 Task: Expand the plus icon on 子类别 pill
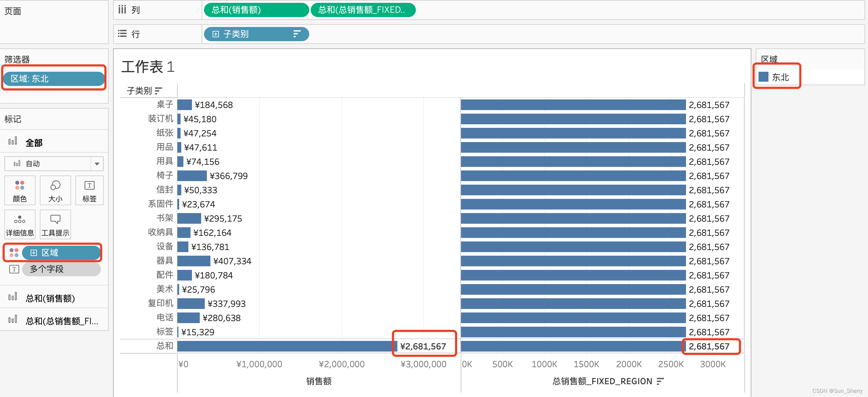click(x=215, y=34)
